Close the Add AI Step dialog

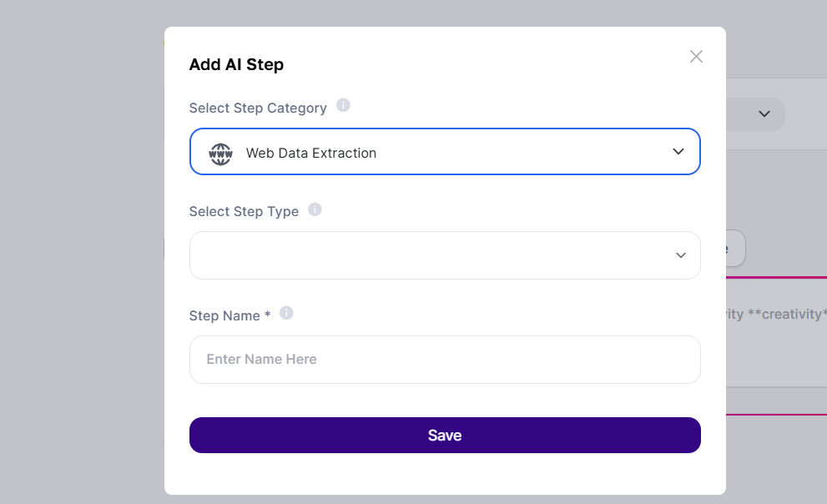[696, 56]
